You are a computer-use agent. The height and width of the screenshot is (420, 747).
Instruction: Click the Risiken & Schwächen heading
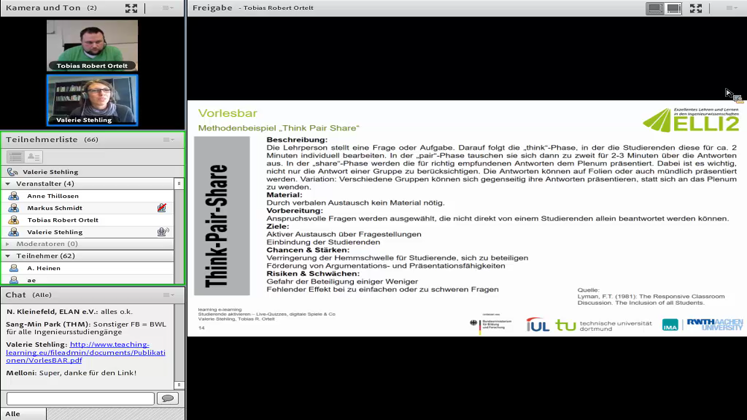[x=313, y=274]
